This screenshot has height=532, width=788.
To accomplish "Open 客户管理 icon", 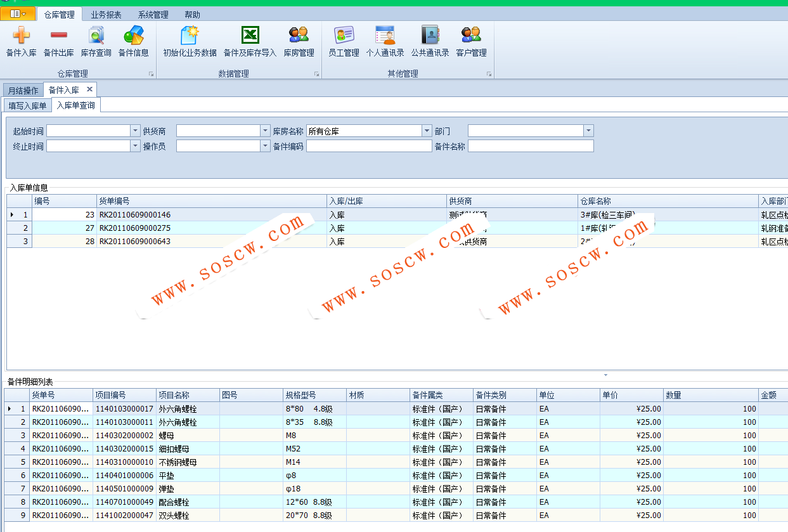I will [471, 42].
